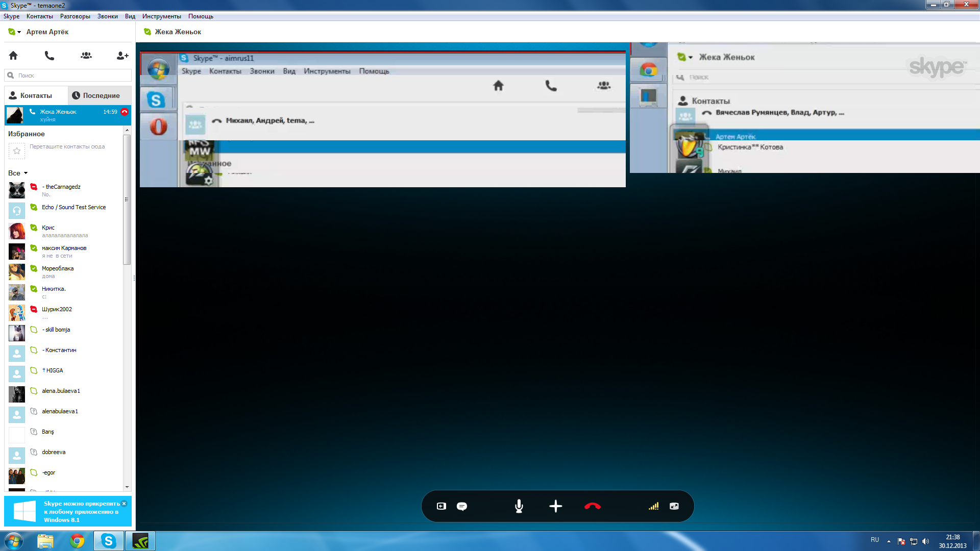The image size is (980, 551).
Task: Click system tray volume speaker icon
Action: (x=925, y=541)
